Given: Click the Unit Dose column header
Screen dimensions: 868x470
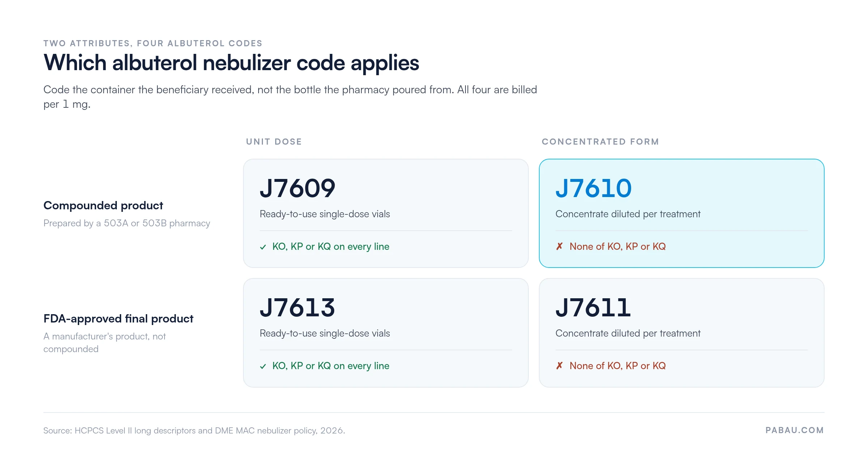Looking at the screenshot, I should [x=274, y=142].
